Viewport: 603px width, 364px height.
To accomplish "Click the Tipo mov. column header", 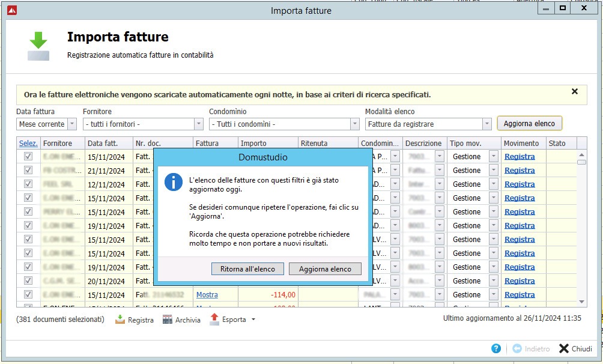I will 474,143.
